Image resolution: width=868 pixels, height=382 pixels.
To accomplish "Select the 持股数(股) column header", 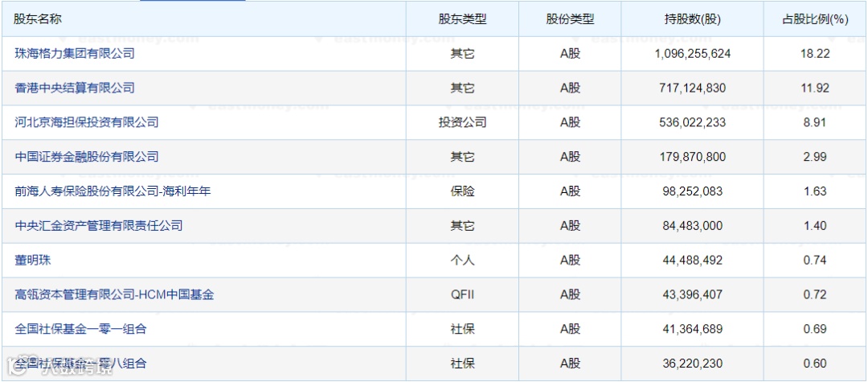I will coord(692,19).
